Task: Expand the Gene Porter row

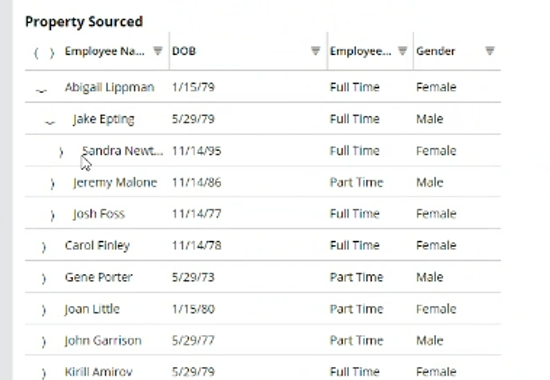Action: pyautogui.click(x=43, y=279)
